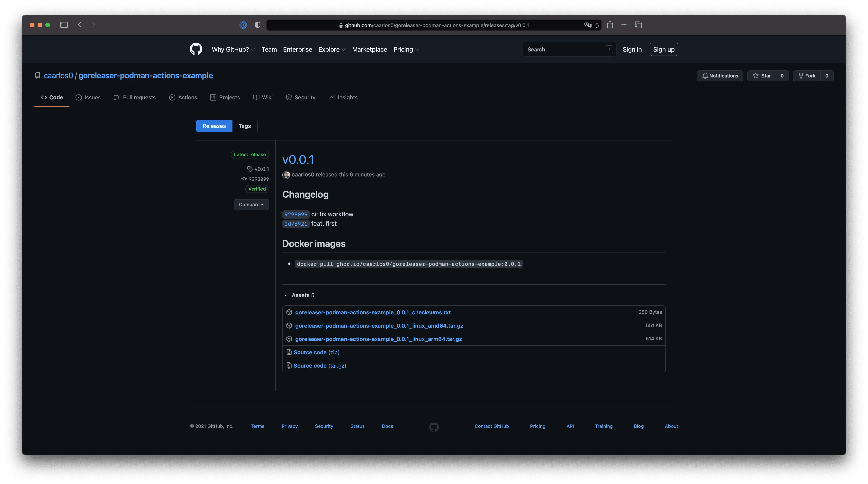
Task: Open the Code tab
Action: click(52, 97)
